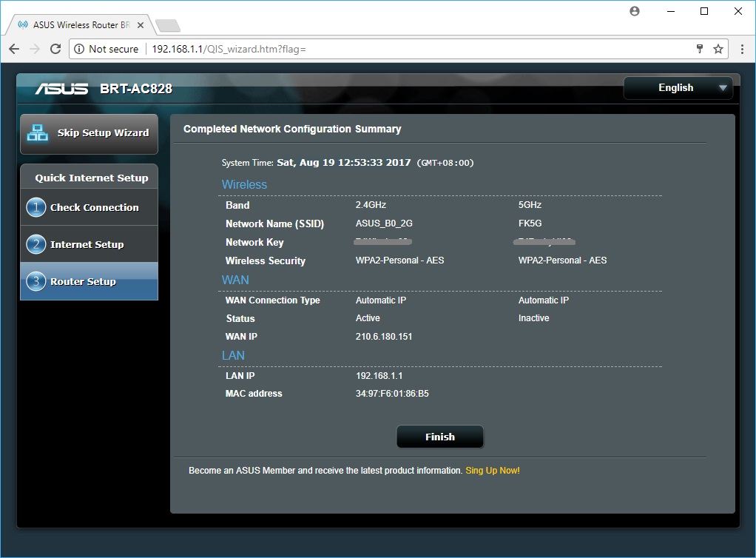Select the Check Connection step
This screenshot has height=558, width=756.
tap(94, 207)
